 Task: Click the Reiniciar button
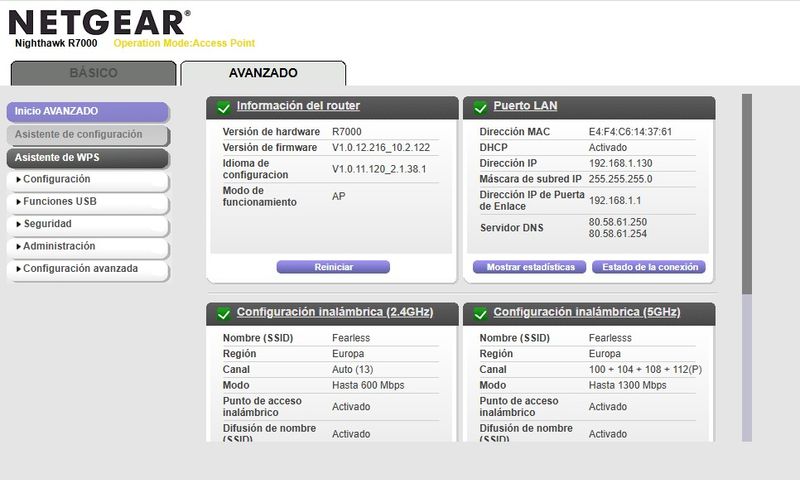click(x=333, y=267)
